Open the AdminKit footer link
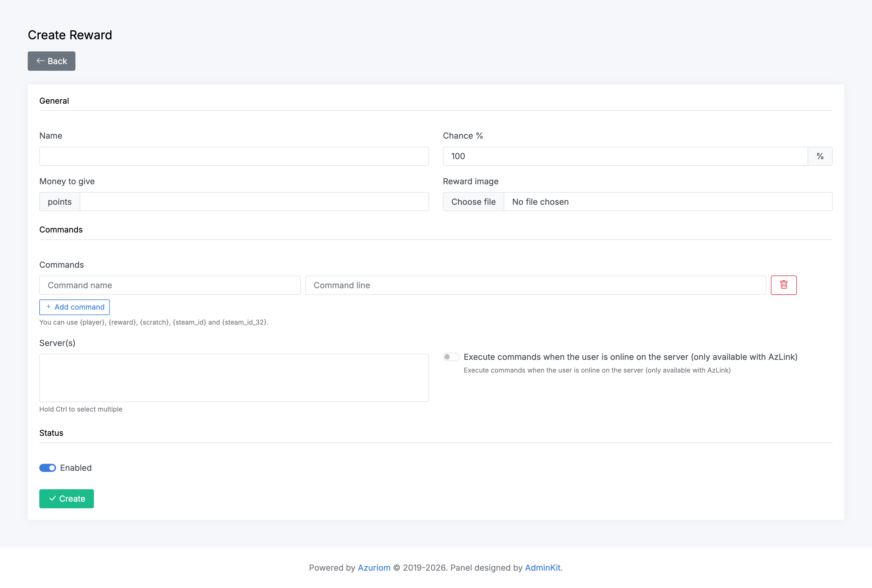Viewport: 872px width, 588px height. pos(542,567)
